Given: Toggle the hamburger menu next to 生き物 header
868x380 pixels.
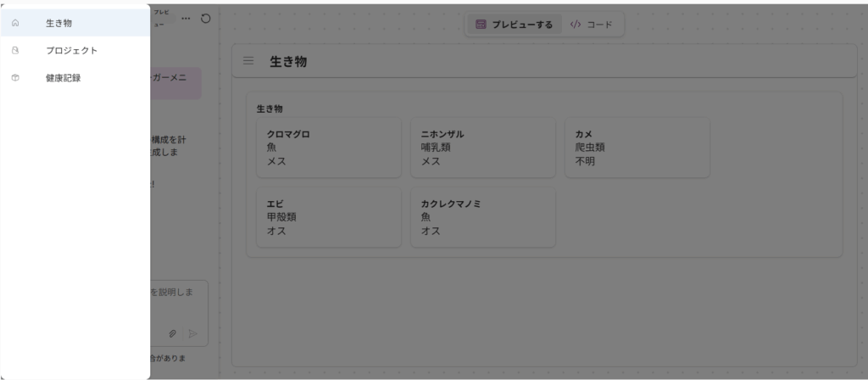Looking at the screenshot, I should (248, 61).
